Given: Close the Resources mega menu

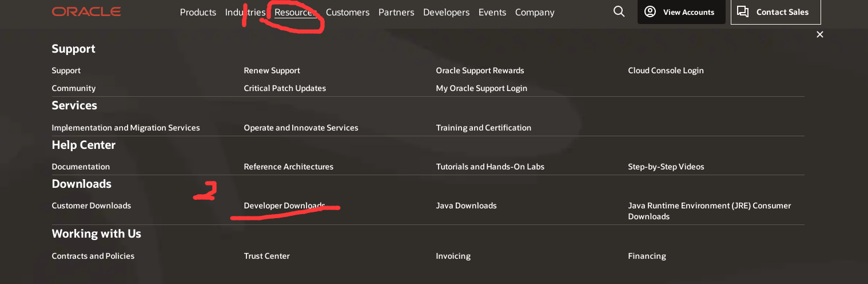Looking at the screenshot, I should click(820, 34).
